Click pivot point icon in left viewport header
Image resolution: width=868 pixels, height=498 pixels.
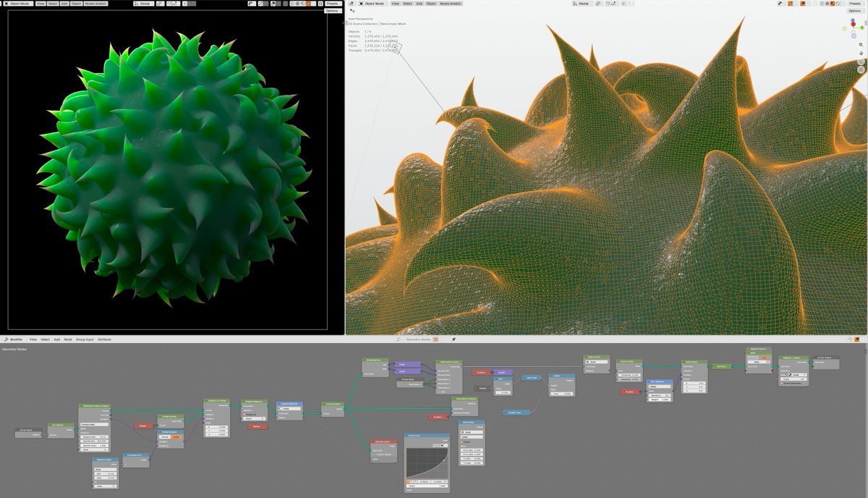[x=161, y=4]
